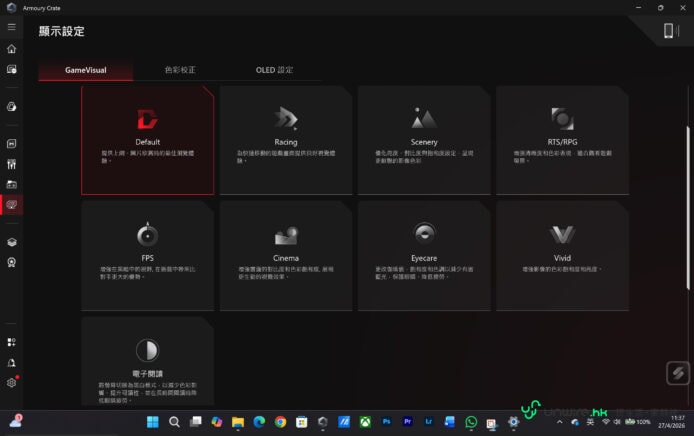Open the sidebar icon above the sliders icon

pyautogui.click(x=12, y=143)
